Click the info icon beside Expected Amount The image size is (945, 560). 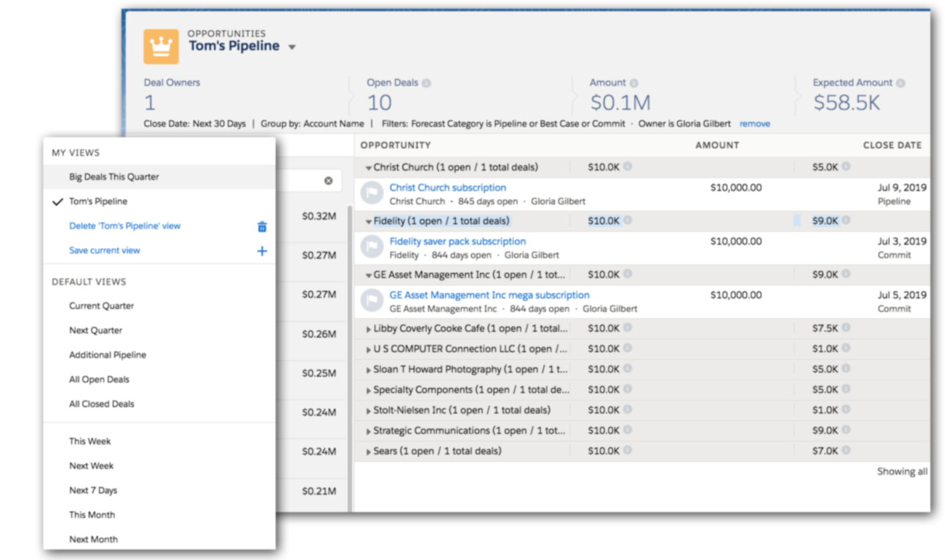click(901, 83)
